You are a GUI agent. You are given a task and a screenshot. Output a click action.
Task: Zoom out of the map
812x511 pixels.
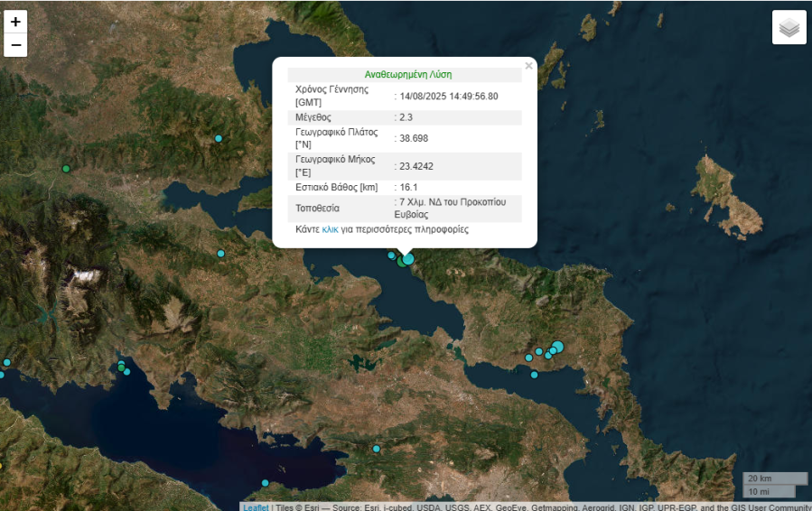[15, 45]
